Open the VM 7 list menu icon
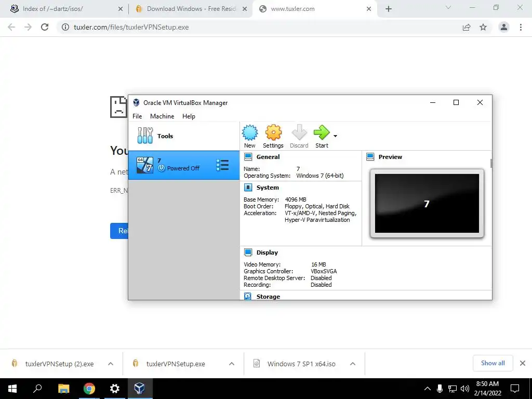 (222, 165)
